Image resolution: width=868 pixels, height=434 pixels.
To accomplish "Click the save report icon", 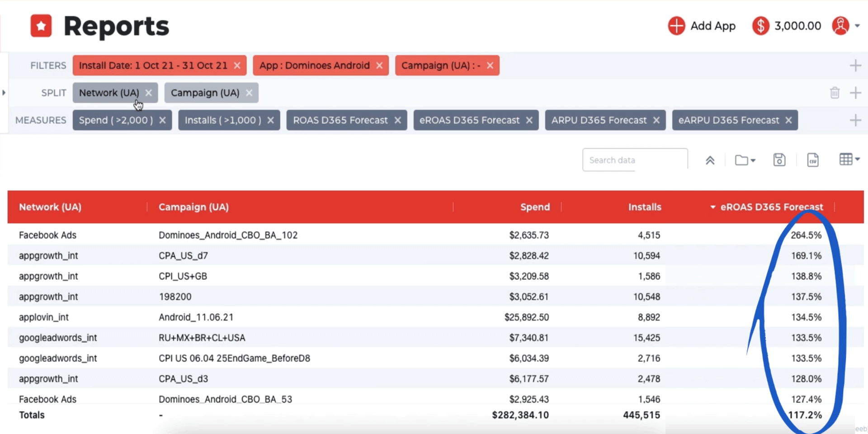I will (778, 160).
